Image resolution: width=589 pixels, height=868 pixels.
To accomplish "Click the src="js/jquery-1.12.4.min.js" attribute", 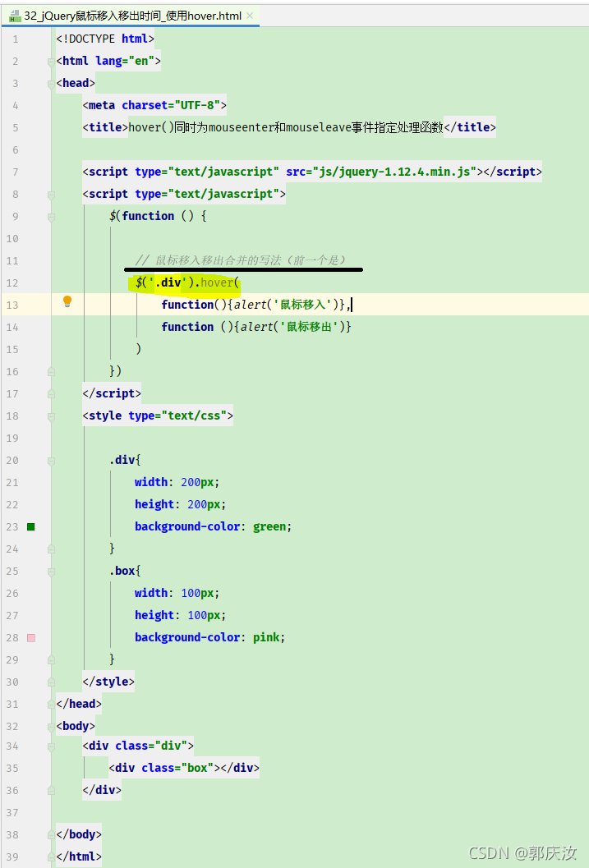I will [382, 172].
